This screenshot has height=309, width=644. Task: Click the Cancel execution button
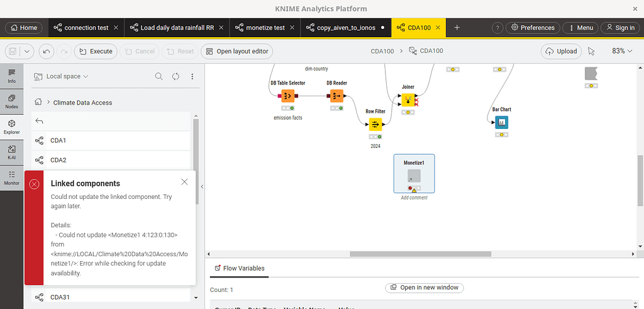click(x=139, y=52)
